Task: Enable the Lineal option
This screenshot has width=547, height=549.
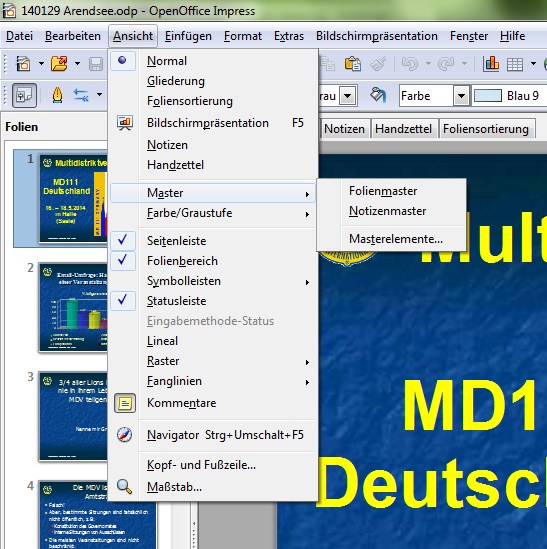Action: click(213, 341)
